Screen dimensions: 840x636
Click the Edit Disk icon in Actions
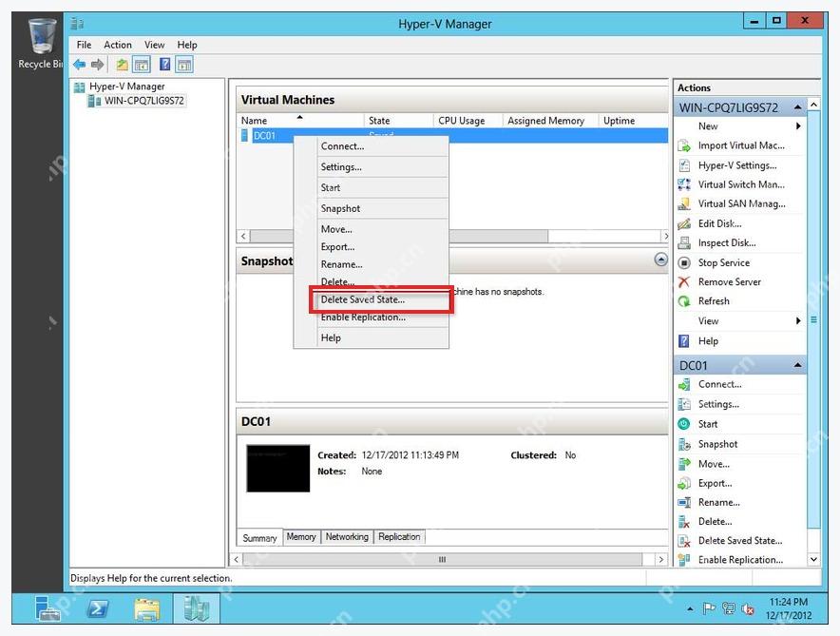click(684, 223)
